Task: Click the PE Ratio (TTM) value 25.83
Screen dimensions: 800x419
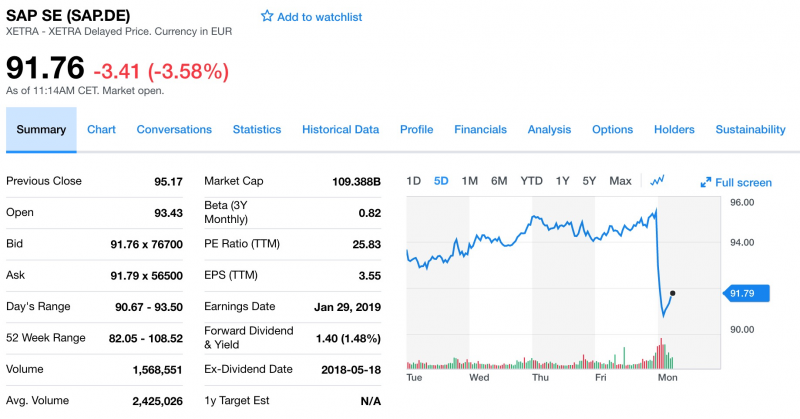Action: click(x=366, y=244)
